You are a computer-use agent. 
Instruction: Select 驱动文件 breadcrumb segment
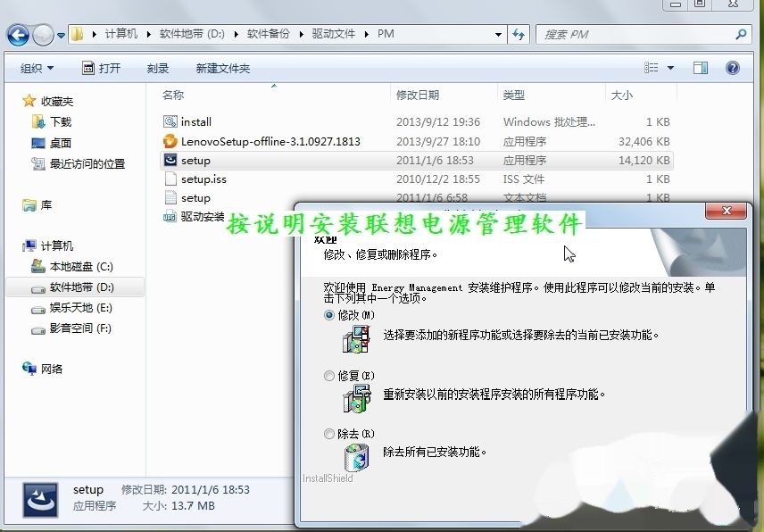tap(333, 34)
